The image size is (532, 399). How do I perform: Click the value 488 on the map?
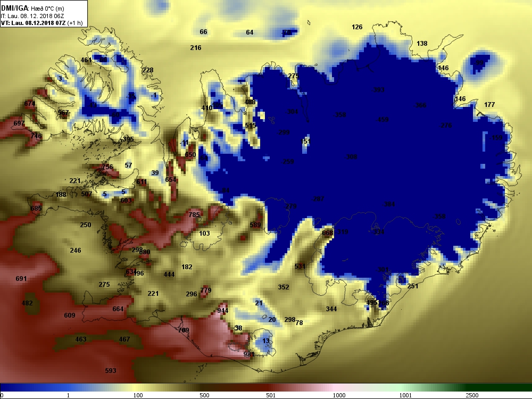pyautogui.click(x=250, y=102)
